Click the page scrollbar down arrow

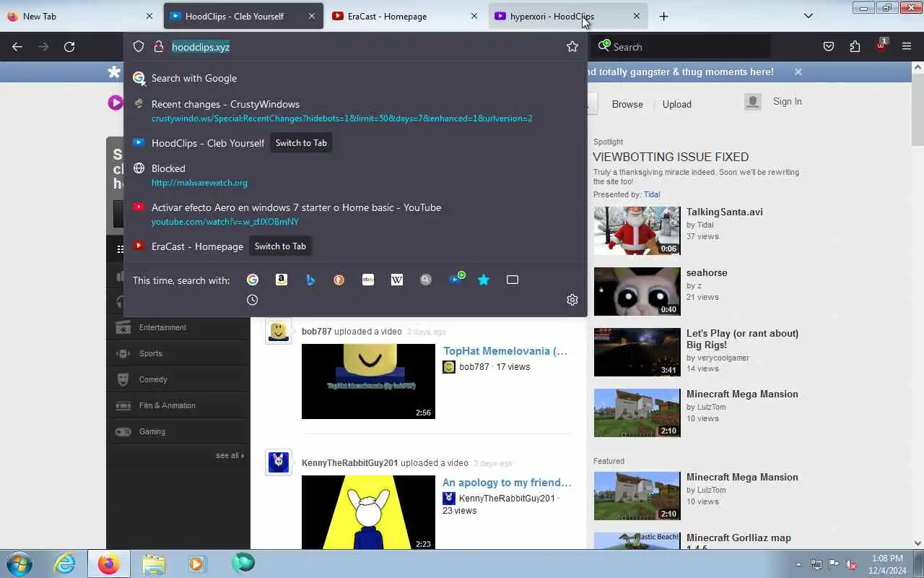(918, 543)
